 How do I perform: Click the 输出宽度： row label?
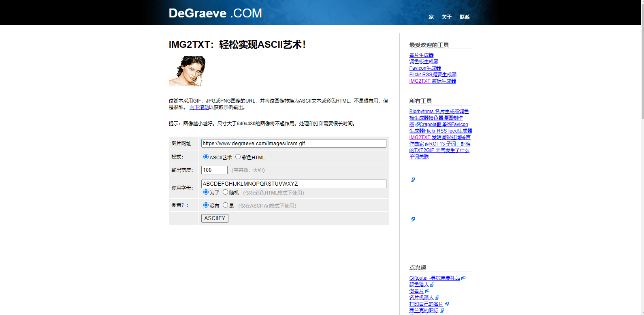pyautogui.click(x=182, y=170)
